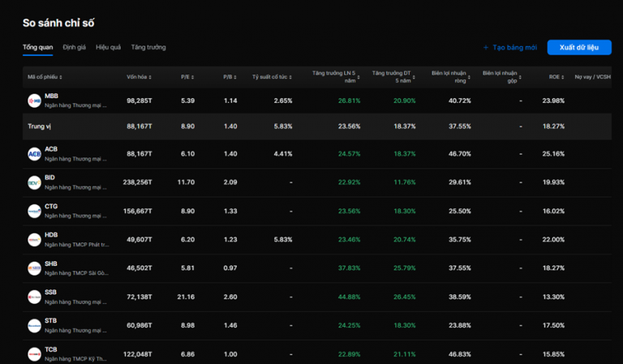
Task: Sort by Mã cổ phiếu column
Action: [45, 77]
